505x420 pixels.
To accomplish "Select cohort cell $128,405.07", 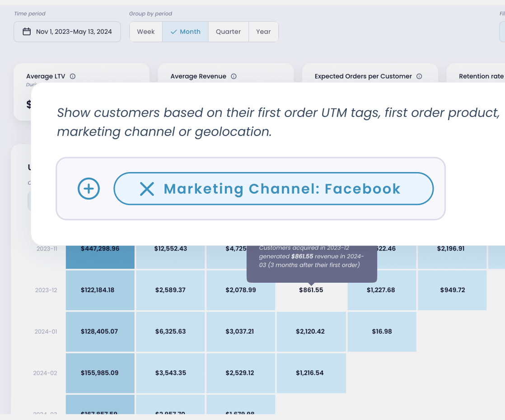I will (100, 331).
